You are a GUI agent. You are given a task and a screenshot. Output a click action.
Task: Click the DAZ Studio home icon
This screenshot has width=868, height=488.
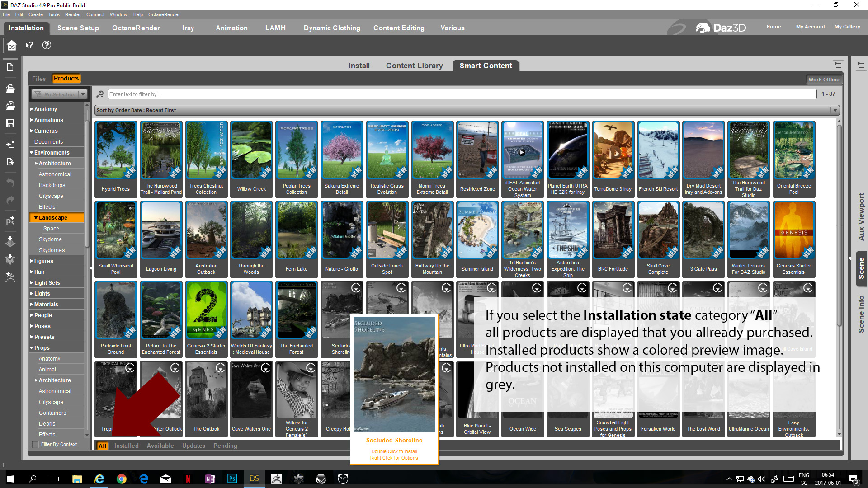(x=12, y=45)
